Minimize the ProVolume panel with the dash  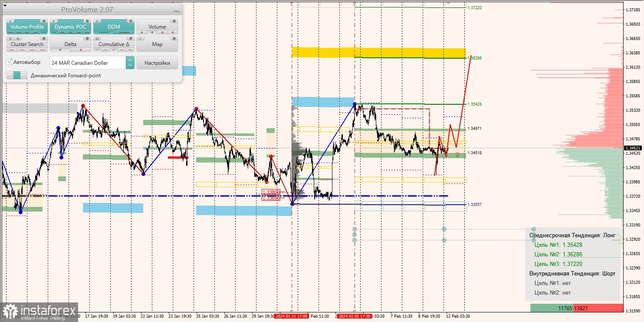(176, 11)
